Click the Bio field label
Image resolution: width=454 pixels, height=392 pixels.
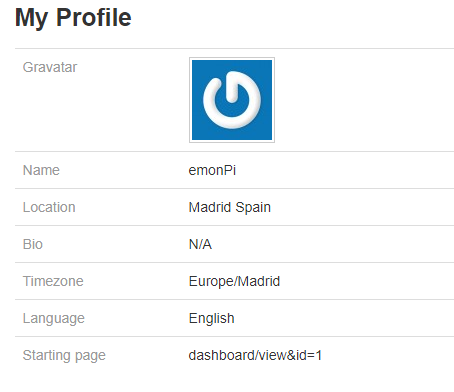(33, 244)
